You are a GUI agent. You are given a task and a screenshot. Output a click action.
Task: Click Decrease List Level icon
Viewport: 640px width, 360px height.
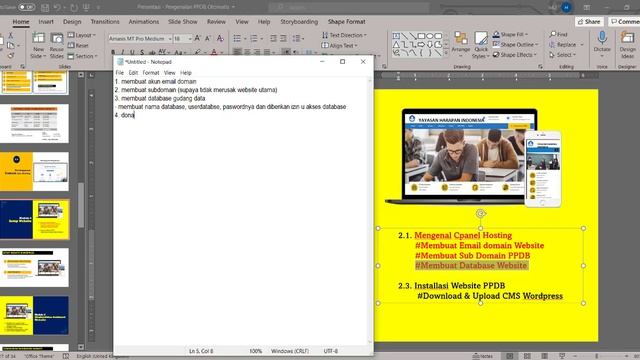coord(273,38)
